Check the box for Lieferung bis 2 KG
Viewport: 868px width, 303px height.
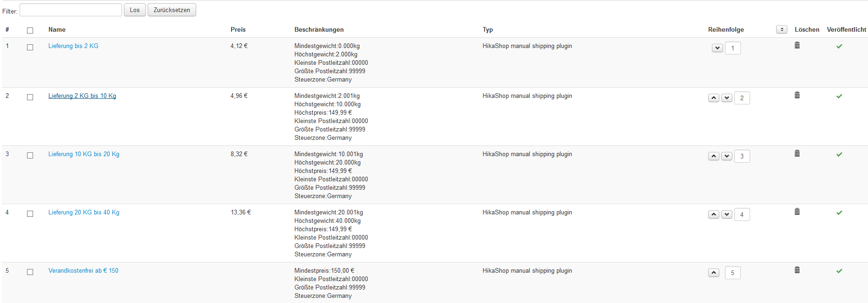click(x=30, y=47)
